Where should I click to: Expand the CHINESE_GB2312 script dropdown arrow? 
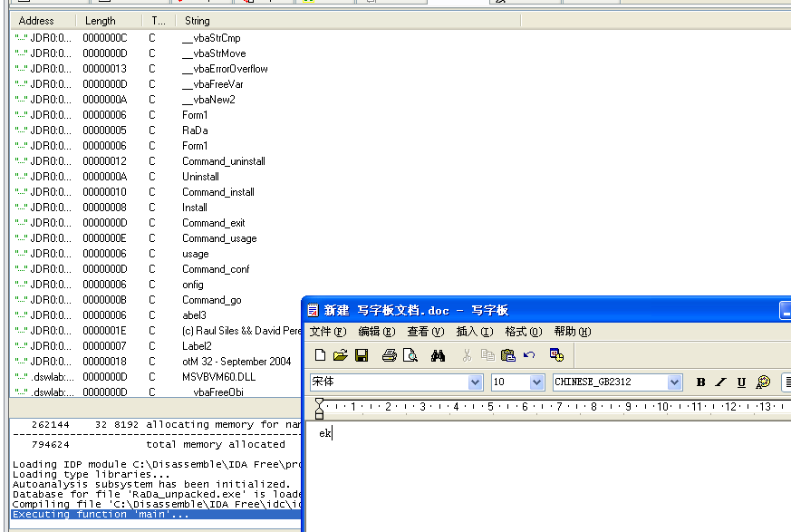tap(674, 382)
